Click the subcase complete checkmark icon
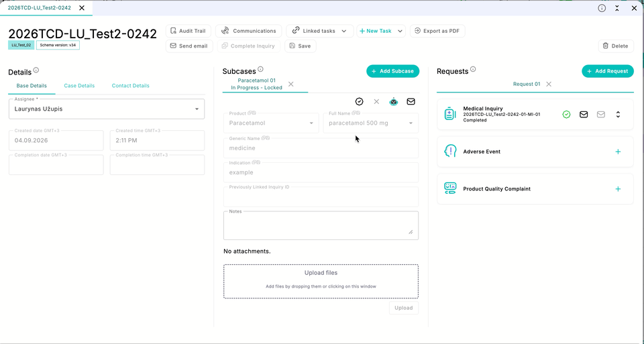 click(360, 101)
